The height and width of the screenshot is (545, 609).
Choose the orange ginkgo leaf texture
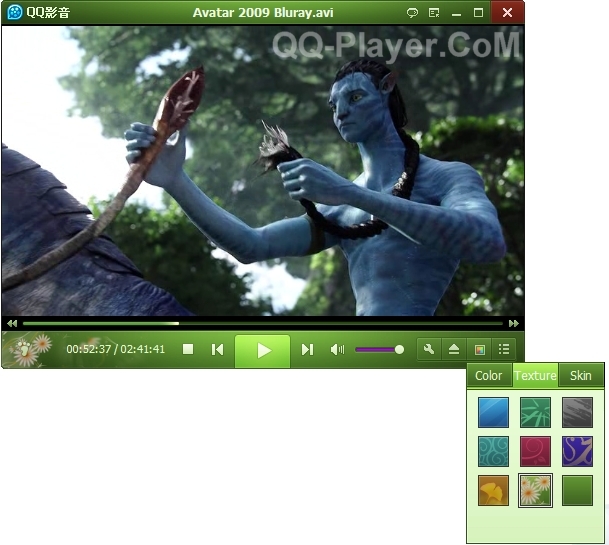tap(493, 490)
